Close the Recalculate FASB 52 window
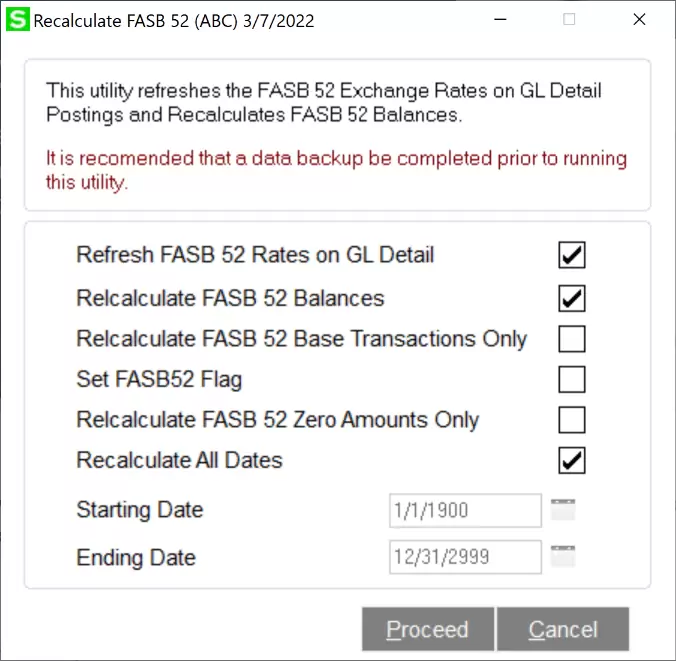 pos(638,20)
